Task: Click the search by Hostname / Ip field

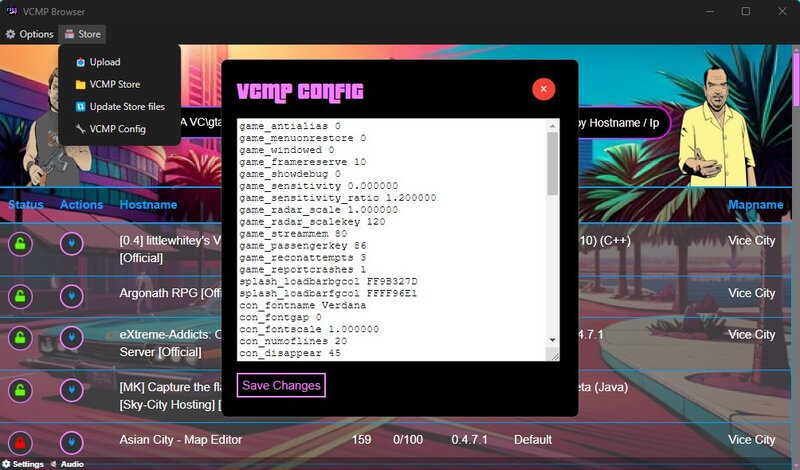Action: (x=623, y=123)
